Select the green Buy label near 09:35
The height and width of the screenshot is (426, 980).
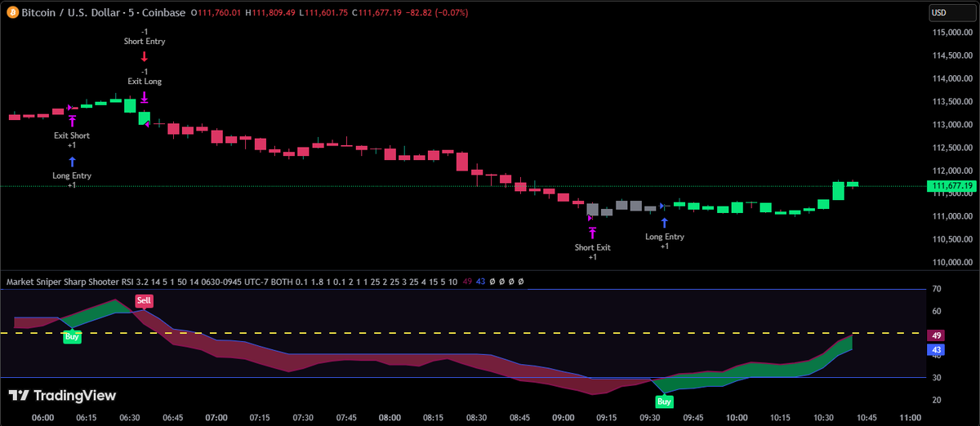click(x=665, y=402)
